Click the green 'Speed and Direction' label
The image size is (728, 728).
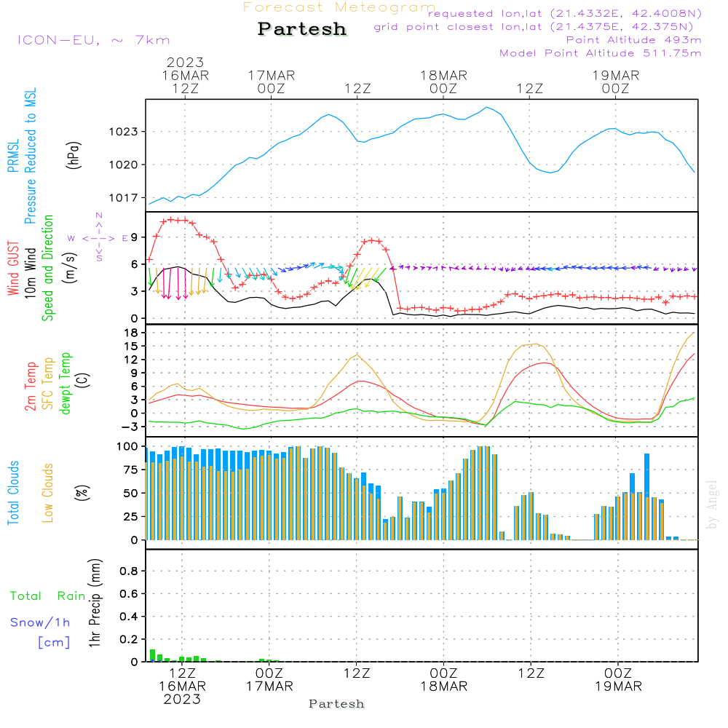coord(48,268)
